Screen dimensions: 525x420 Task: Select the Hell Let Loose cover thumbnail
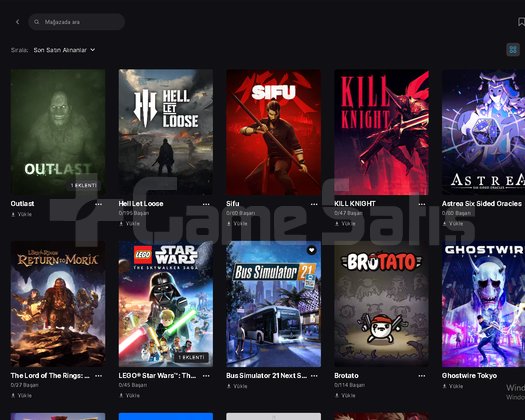(x=166, y=132)
